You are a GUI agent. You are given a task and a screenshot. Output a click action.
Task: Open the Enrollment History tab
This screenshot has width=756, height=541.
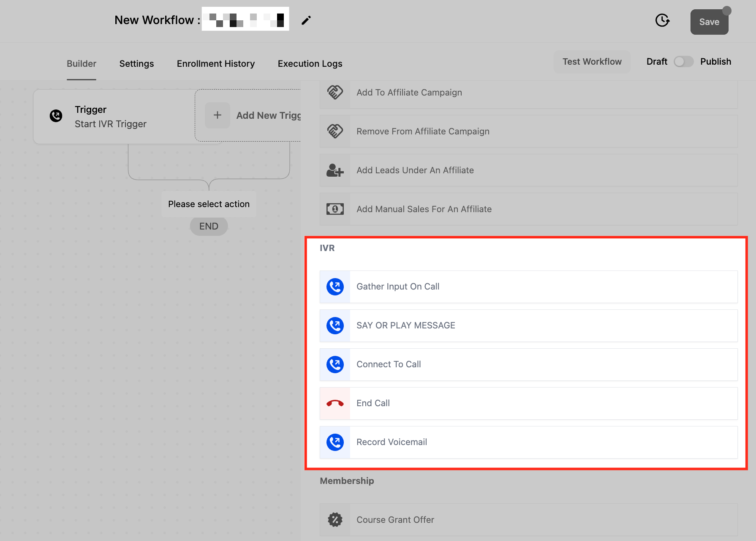click(x=216, y=63)
